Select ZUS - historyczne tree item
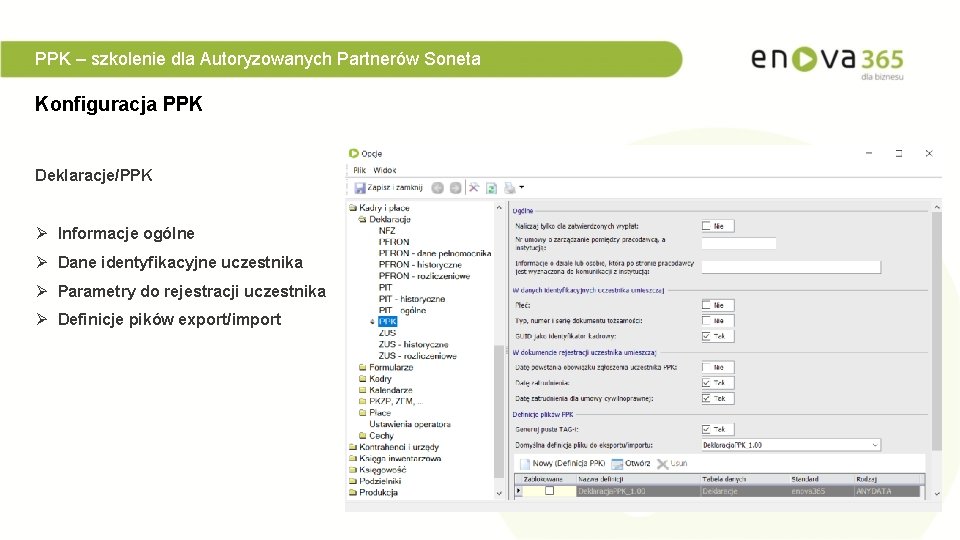The image size is (960, 540). [x=413, y=345]
